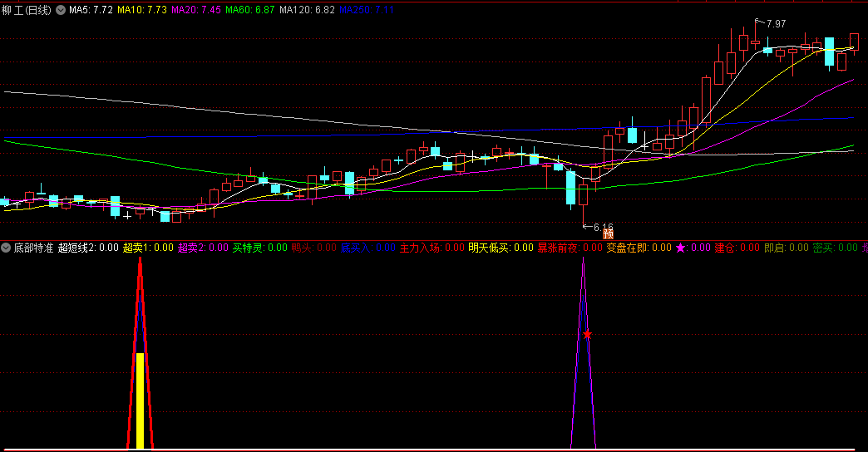
Task: Click the 鸭头 indicator value
Action: 314,248
